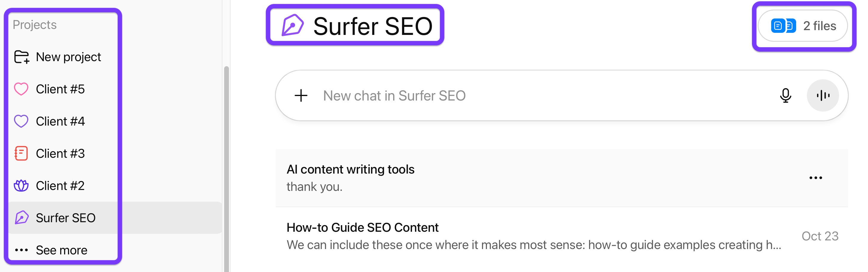Open options menu for AI content writing tools
Image resolution: width=868 pixels, height=272 pixels.
click(x=816, y=178)
